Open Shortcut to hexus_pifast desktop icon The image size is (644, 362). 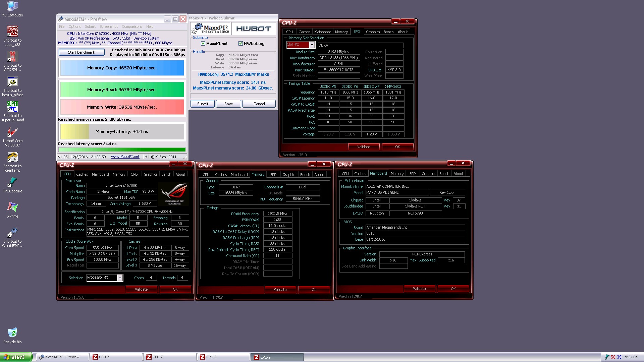point(12,86)
